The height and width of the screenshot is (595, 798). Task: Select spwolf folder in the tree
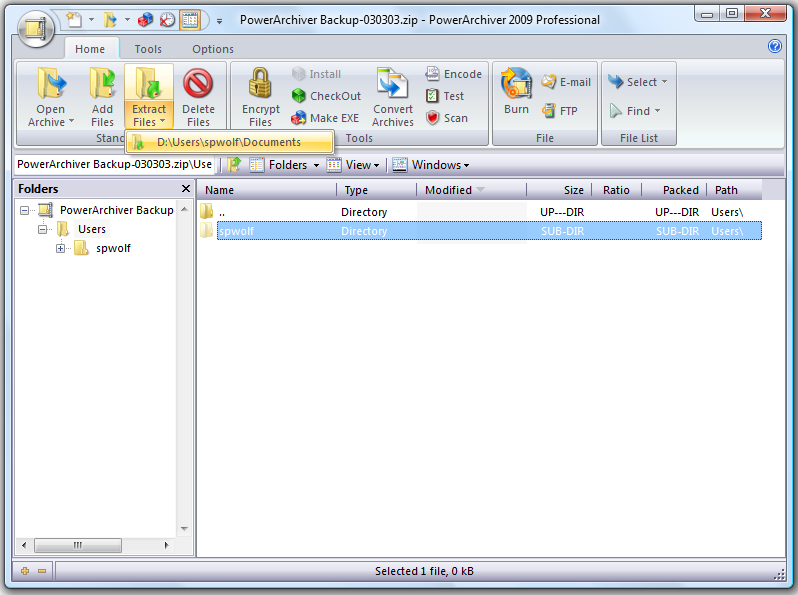pos(113,248)
